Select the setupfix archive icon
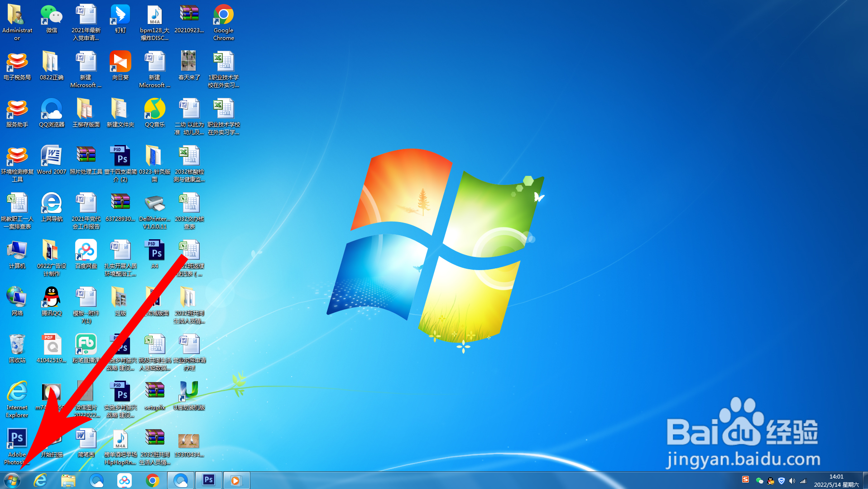Viewport: 868px width, 489px height. pyautogui.click(x=155, y=396)
